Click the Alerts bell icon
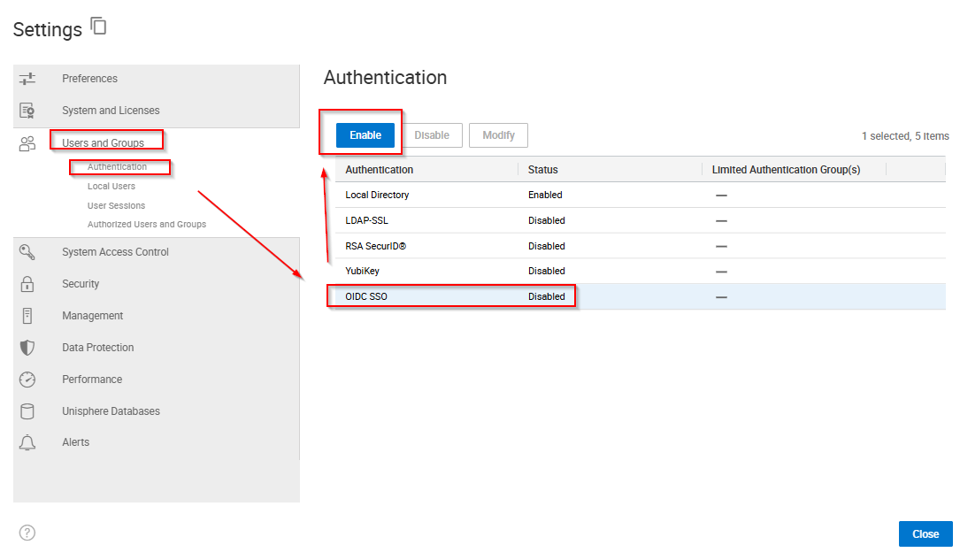 point(27,442)
